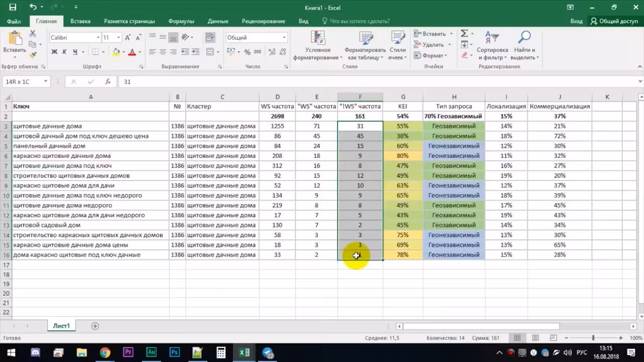
Task: Click the Format Painter brush icon
Action: [33, 55]
